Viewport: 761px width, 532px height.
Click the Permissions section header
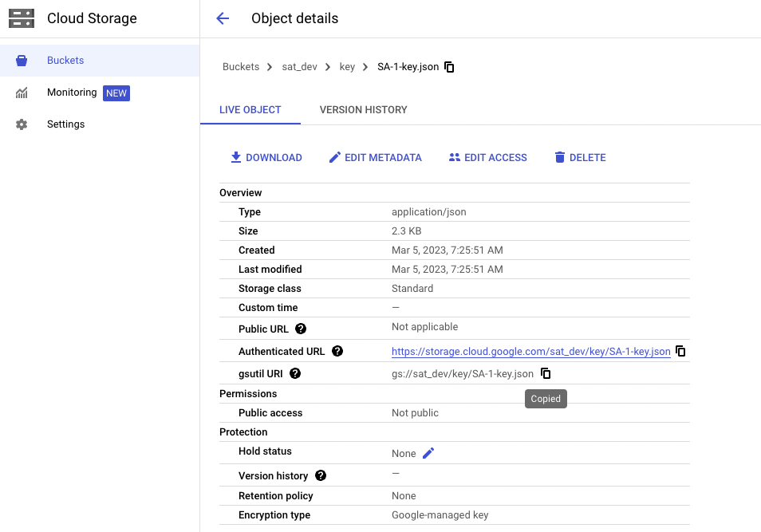tap(248, 394)
